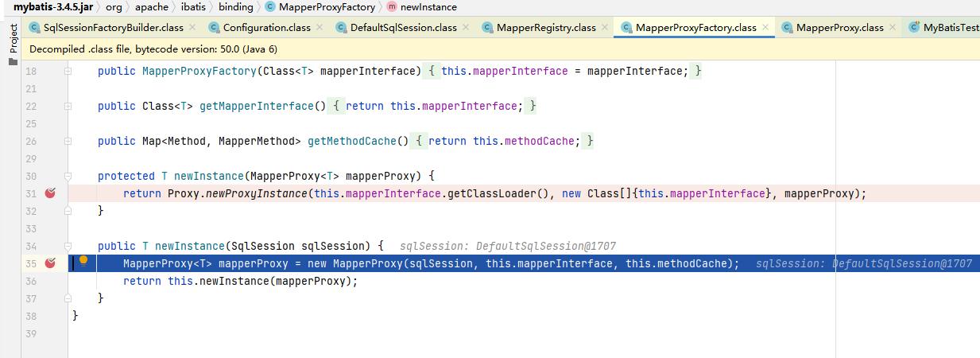
Task: Click the yellow intention bulb on line 35
Action: [x=83, y=263]
